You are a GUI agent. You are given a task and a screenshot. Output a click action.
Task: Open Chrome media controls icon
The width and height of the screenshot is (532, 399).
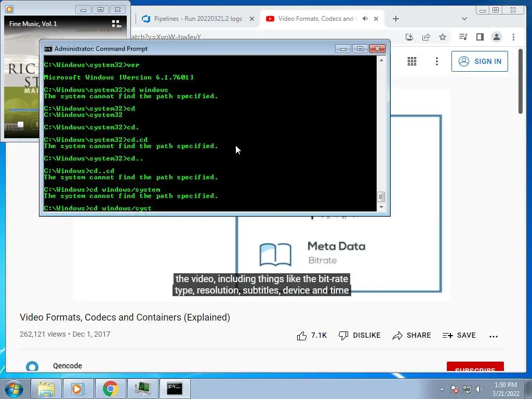(x=463, y=37)
